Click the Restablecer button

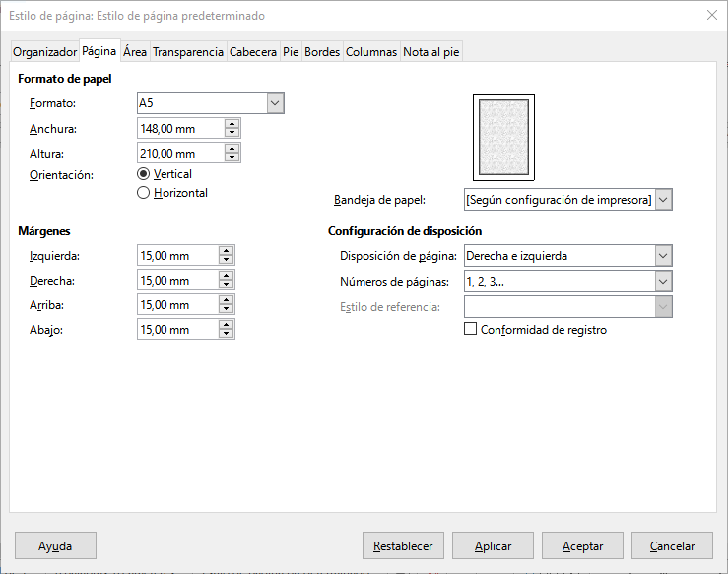(403, 545)
